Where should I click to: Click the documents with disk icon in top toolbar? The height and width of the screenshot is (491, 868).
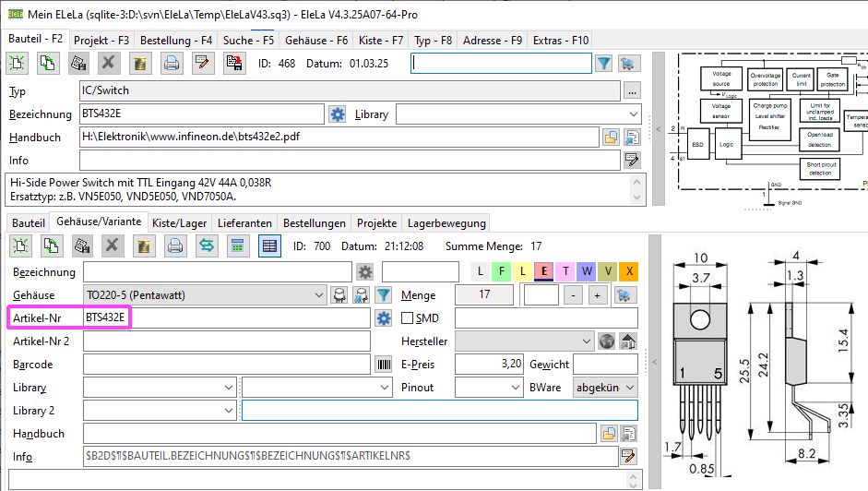(234, 63)
